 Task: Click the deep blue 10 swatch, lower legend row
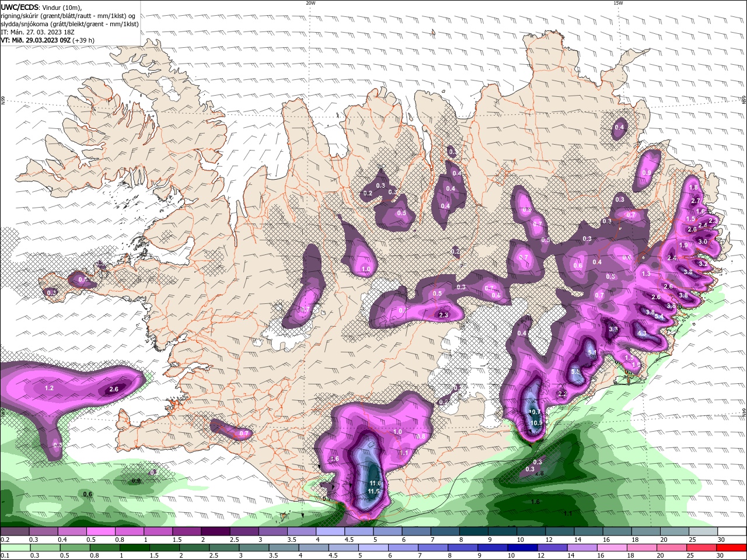point(521,548)
